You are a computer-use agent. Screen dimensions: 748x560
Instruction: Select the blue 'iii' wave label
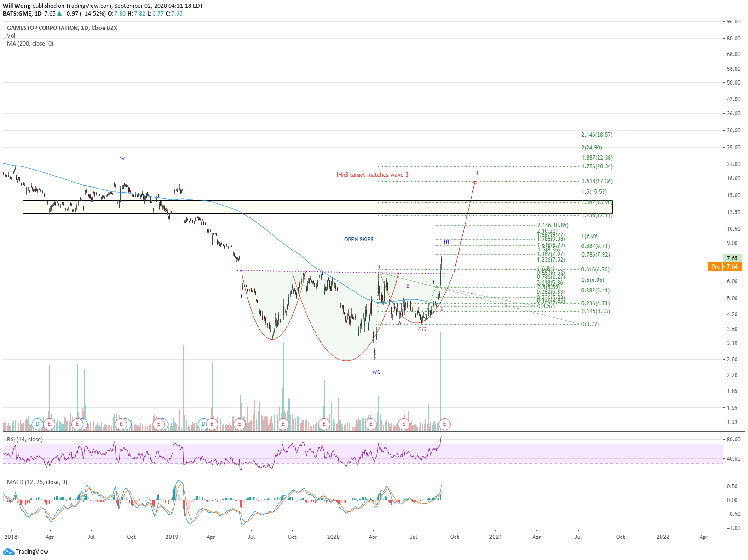pos(446,242)
